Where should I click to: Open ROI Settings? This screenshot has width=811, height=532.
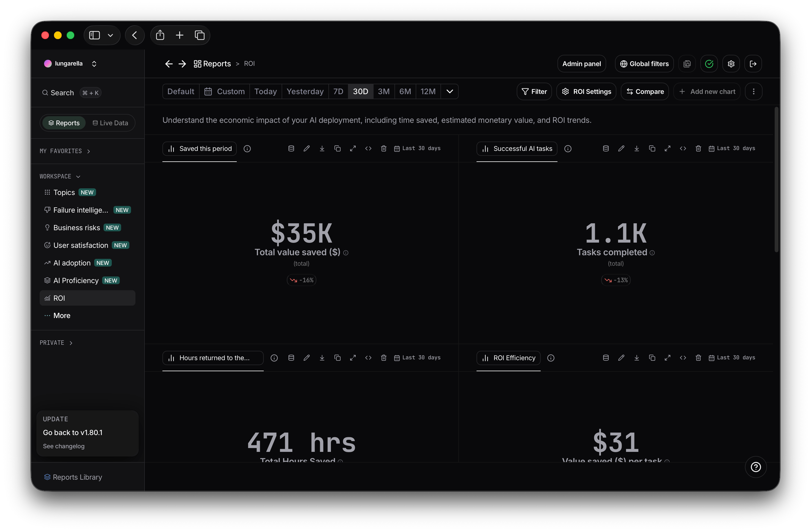(x=586, y=91)
